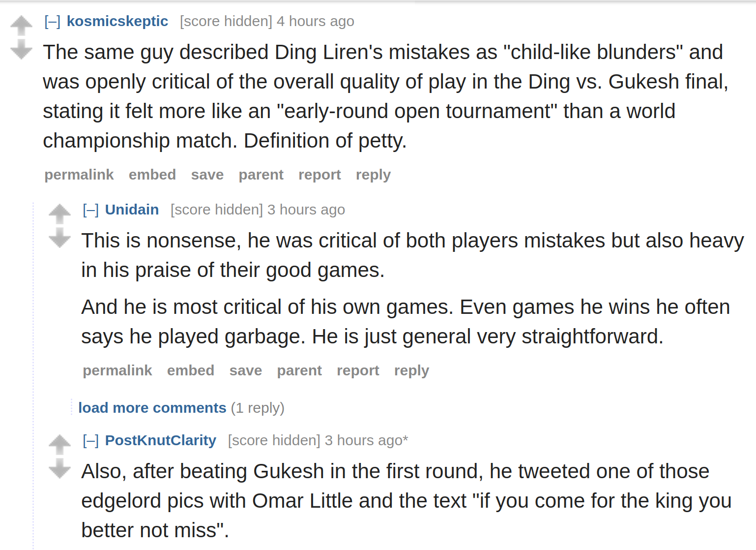Collapse kosmicskeptic's comment thread
This screenshot has width=756, height=550.
53,22
